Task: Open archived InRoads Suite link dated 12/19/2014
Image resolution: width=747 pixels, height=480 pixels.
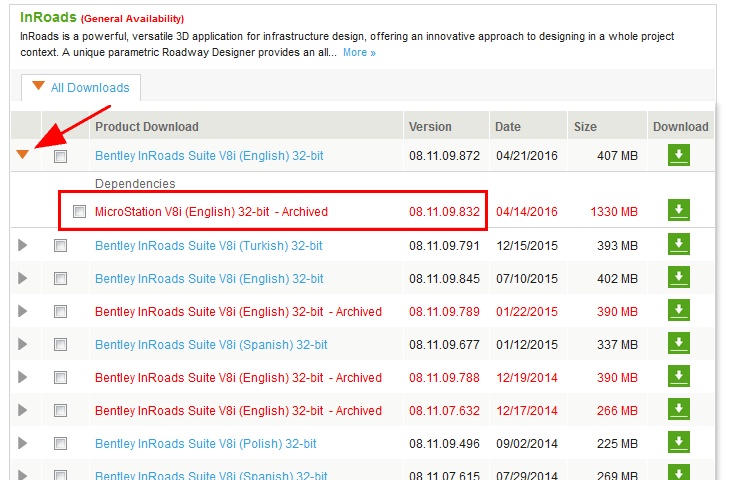Action: click(x=238, y=378)
